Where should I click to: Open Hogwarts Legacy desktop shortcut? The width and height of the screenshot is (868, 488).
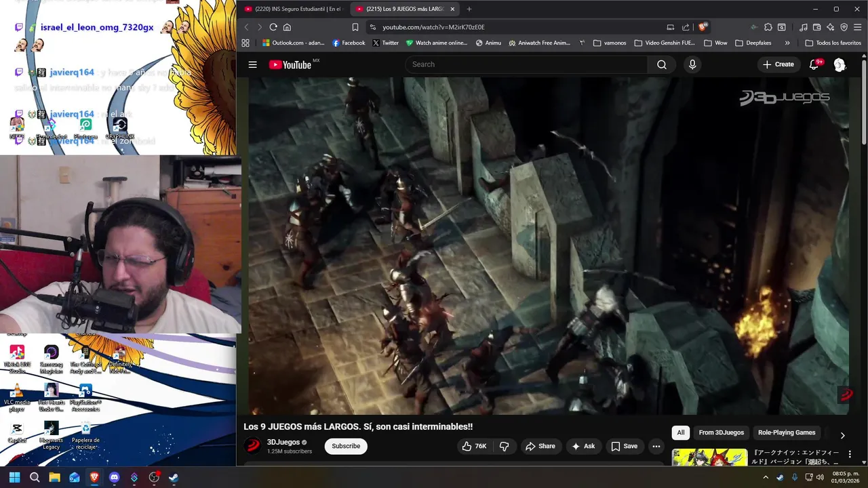[x=52, y=435]
